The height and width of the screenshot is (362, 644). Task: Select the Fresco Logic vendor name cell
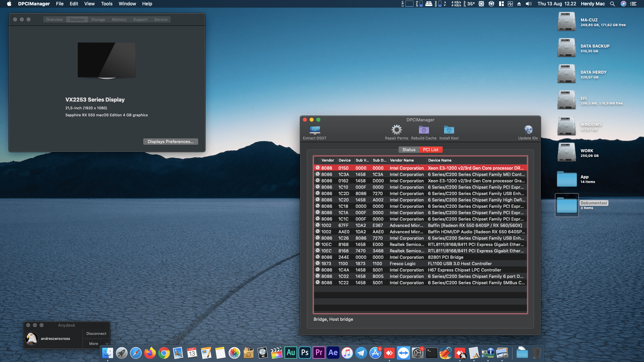402,264
